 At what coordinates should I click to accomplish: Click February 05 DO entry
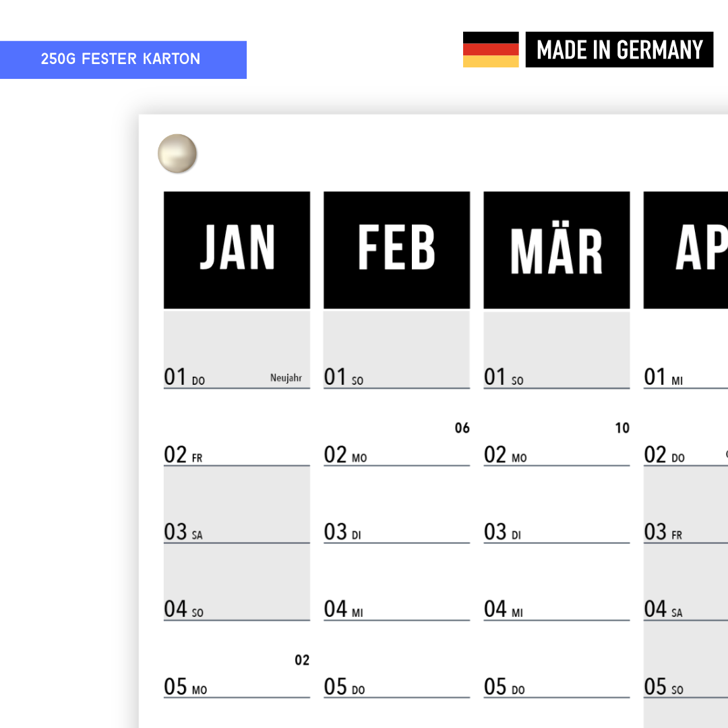pyautogui.click(x=397, y=660)
